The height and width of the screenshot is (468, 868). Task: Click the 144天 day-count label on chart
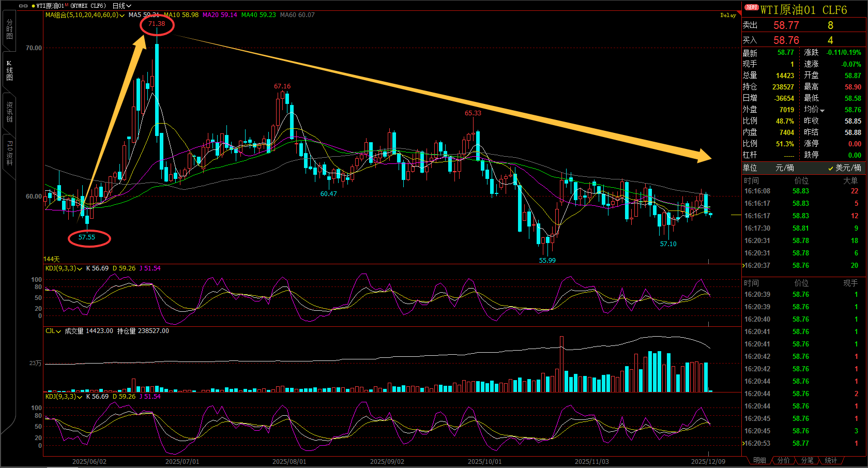point(52,259)
